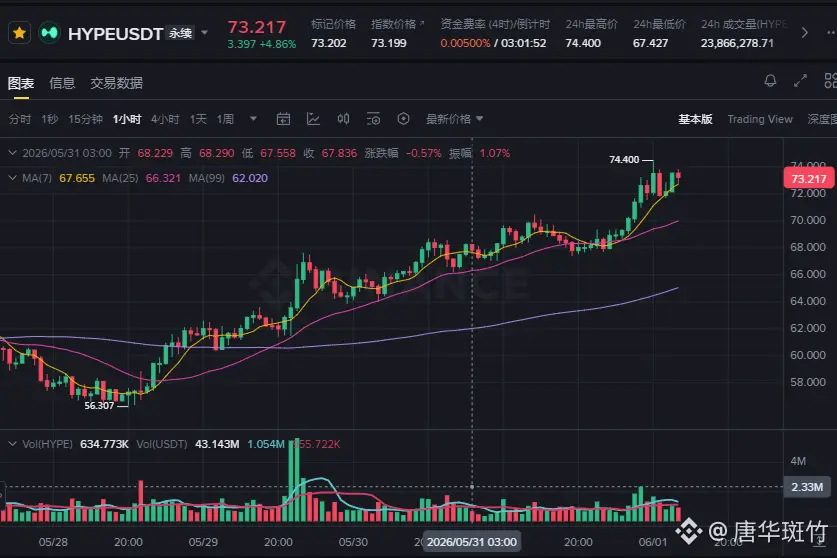
Task: Open the 指数价格 index price link
Action: pos(397,24)
